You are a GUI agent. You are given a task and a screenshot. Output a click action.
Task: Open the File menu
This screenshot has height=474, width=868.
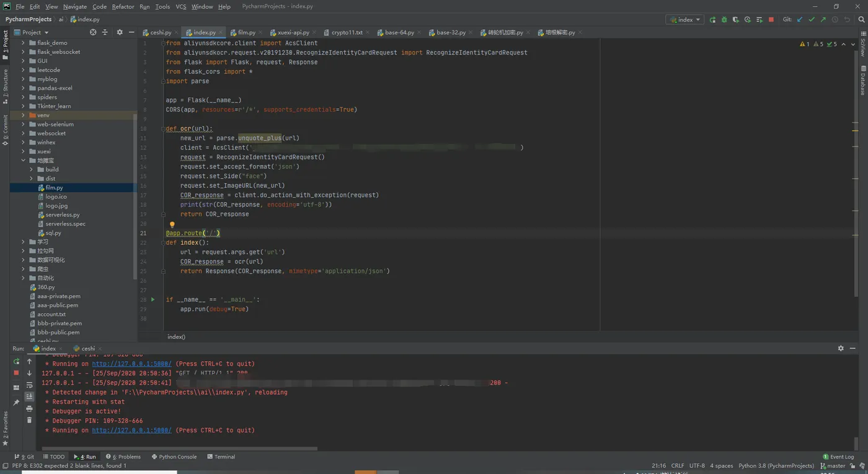click(20, 7)
